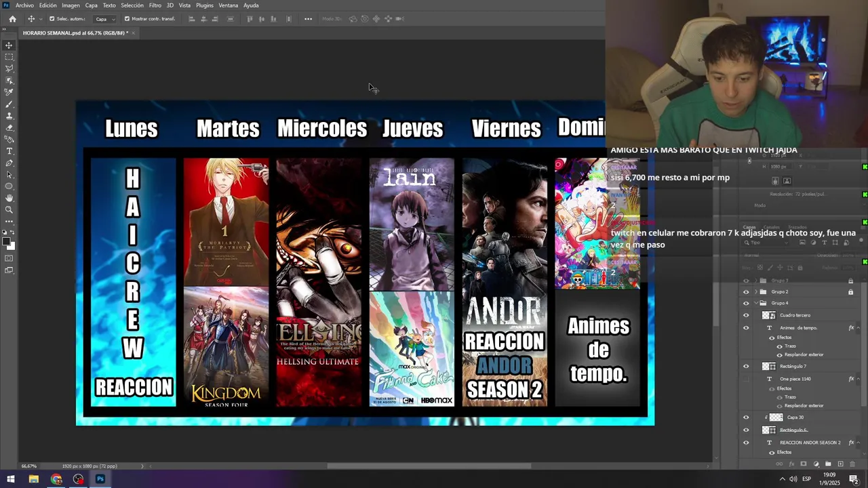Open Windows notification center
This screenshot has width=868, height=488.
coord(853,479)
